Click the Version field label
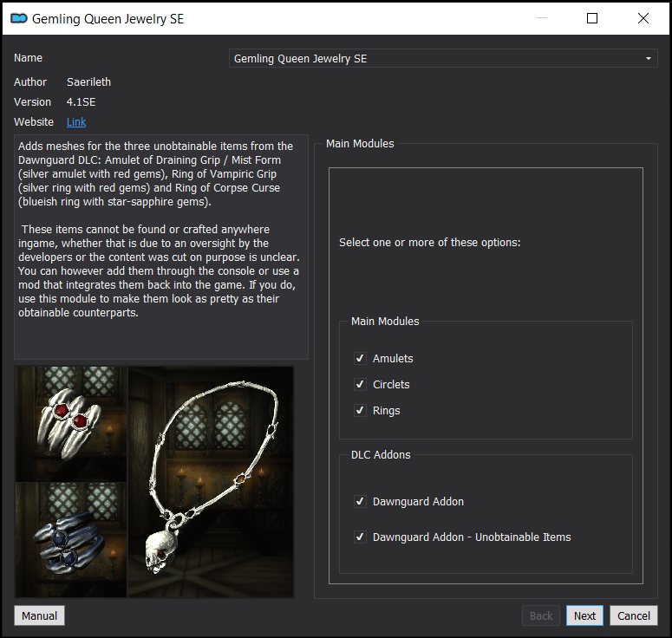The image size is (672, 638). click(x=32, y=102)
